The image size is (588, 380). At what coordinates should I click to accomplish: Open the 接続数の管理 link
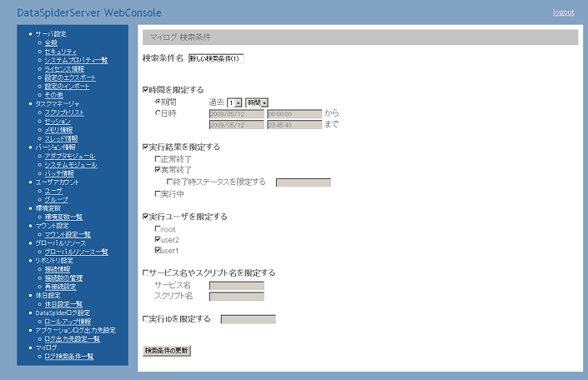pyautogui.click(x=63, y=277)
